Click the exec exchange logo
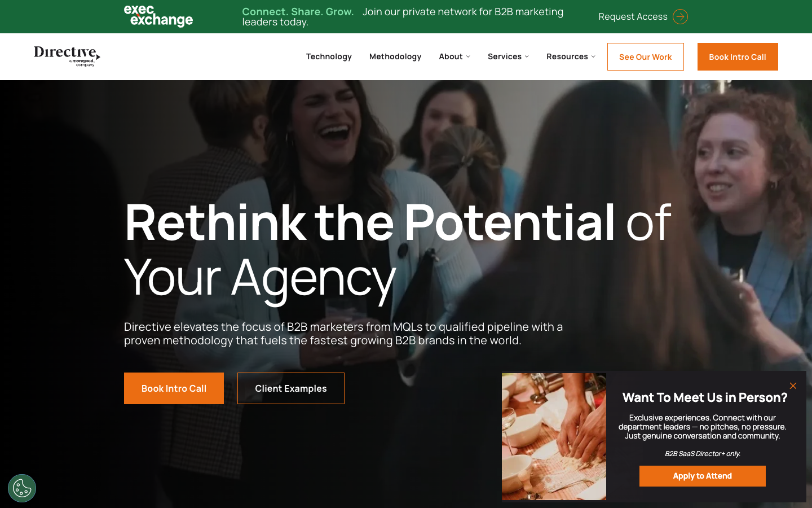The image size is (812, 508). point(158,16)
